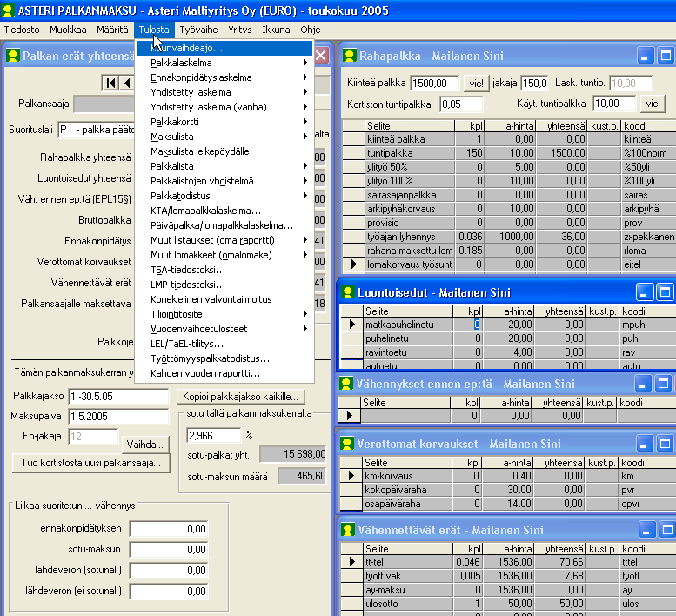Screen dimensions: 676x616
Task: Minimize the Verottomat korvaukset window
Action: click(644, 444)
